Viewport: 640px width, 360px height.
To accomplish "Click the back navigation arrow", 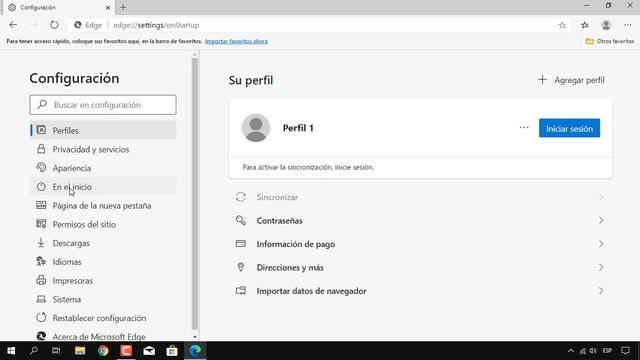I will coord(13,25).
